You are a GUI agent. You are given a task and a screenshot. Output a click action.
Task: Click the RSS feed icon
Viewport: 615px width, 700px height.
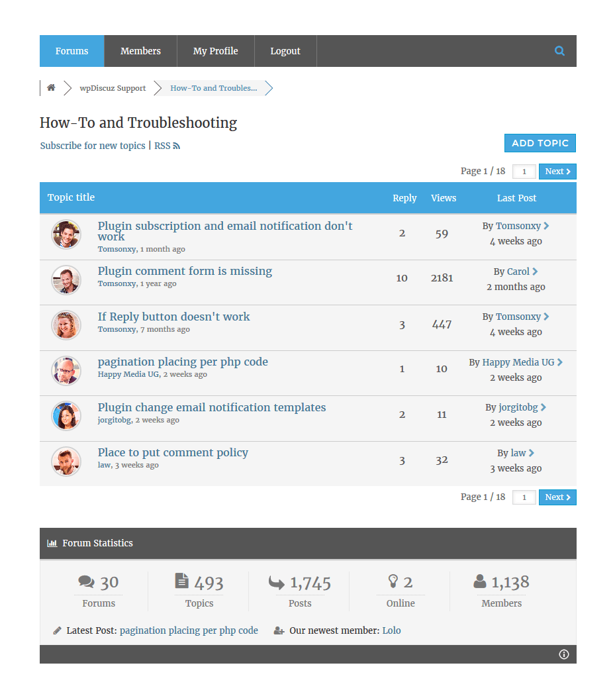pyautogui.click(x=177, y=146)
